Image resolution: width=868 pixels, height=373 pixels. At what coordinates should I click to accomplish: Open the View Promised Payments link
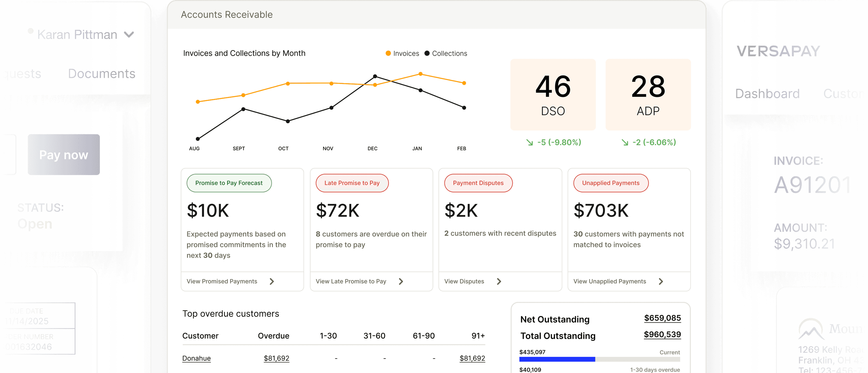click(x=222, y=281)
